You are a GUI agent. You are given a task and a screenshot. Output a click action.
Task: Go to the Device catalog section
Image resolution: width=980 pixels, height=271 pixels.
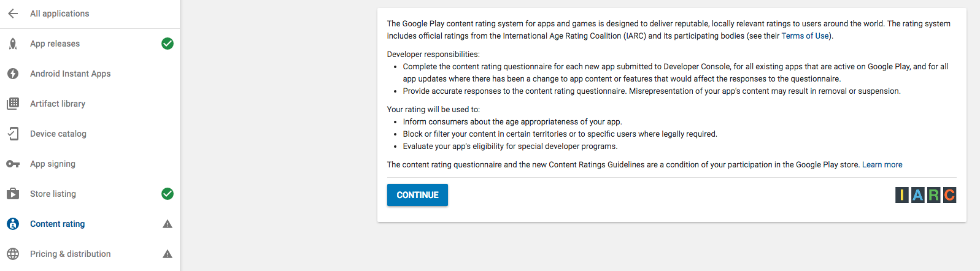[x=58, y=134]
